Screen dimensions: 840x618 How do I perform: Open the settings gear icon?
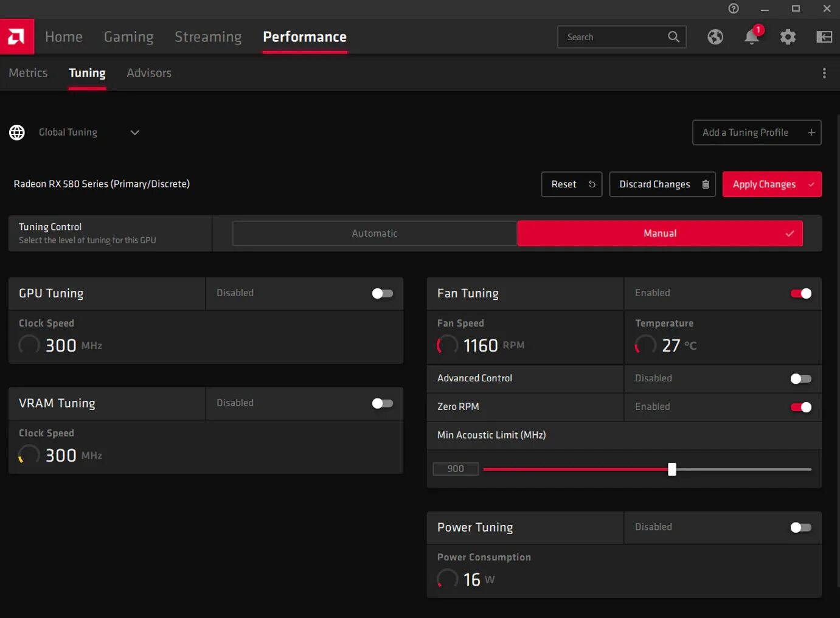click(x=788, y=37)
